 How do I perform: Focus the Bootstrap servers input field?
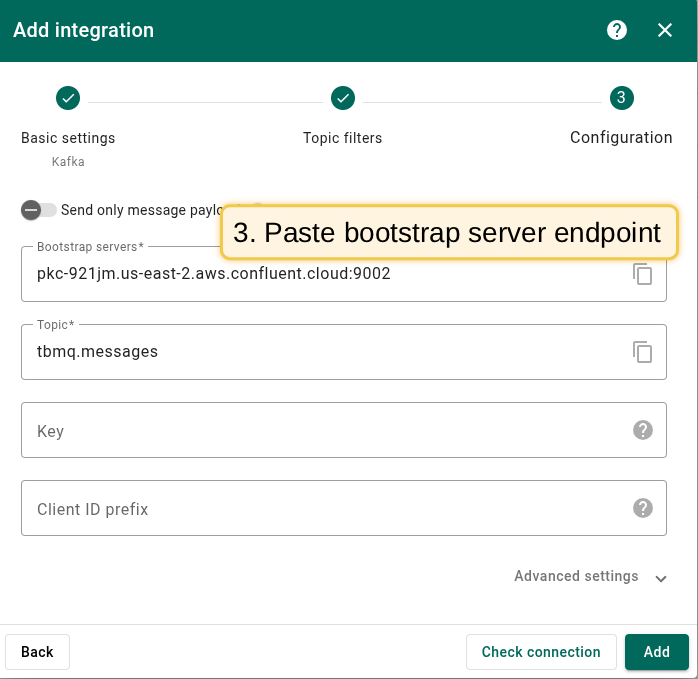pyautogui.click(x=320, y=273)
